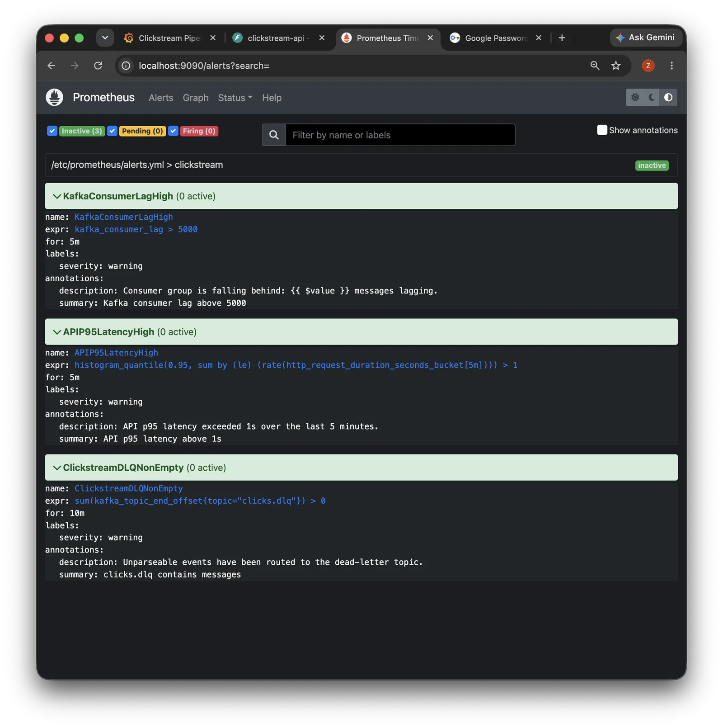
Task: Click the Firing (0) red badge
Action: point(199,131)
